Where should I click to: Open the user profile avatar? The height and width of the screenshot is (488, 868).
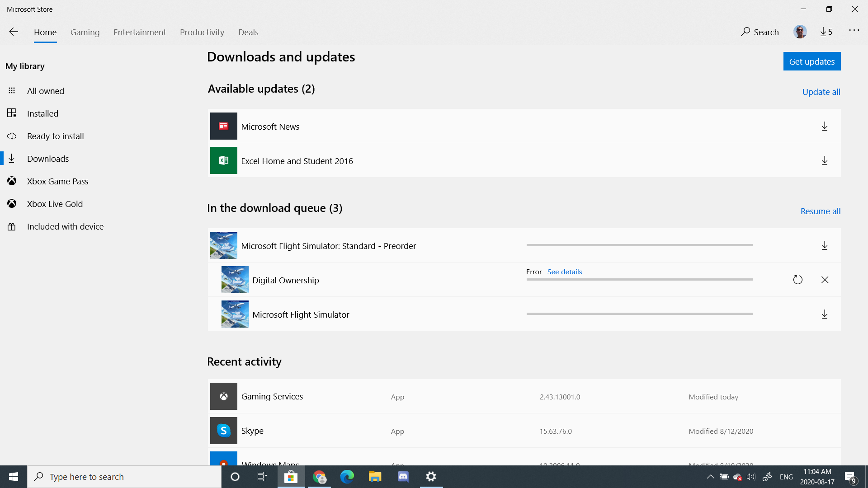point(800,32)
